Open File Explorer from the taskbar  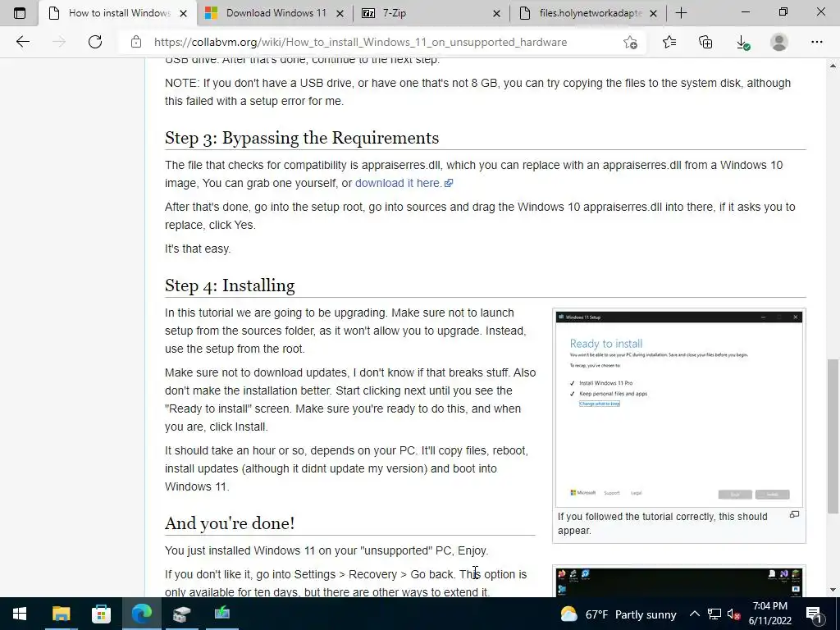pos(61,614)
